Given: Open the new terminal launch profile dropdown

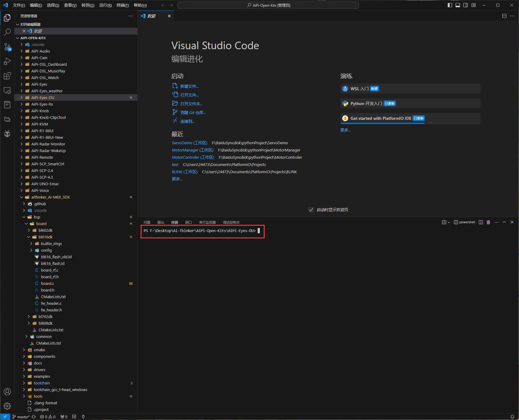Looking at the screenshot, I should point(449,222).
